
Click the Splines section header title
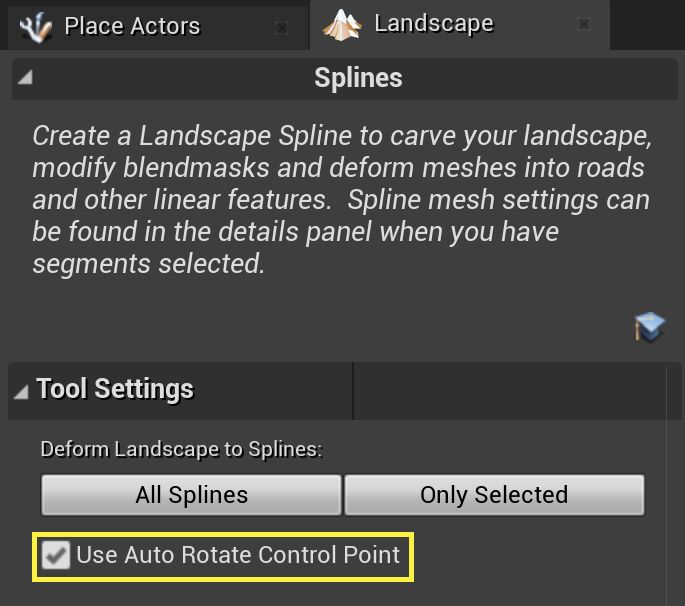tap(358, 78)
